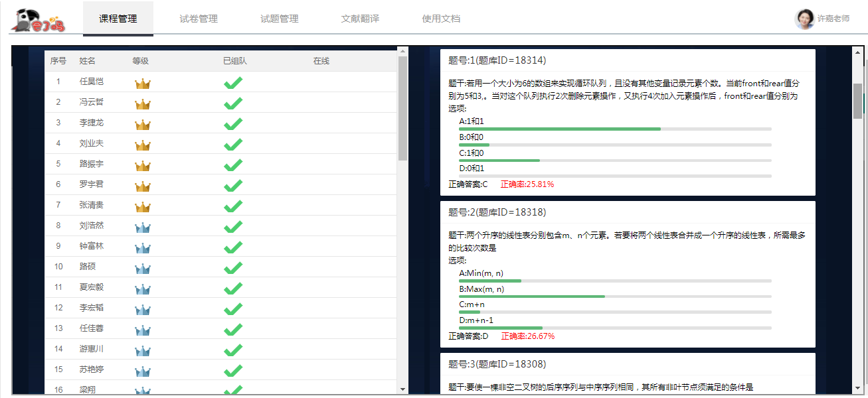The height and width of the screenshot is (398, 868).
Task: Click the 等级 column header
Action: point(140,61)
